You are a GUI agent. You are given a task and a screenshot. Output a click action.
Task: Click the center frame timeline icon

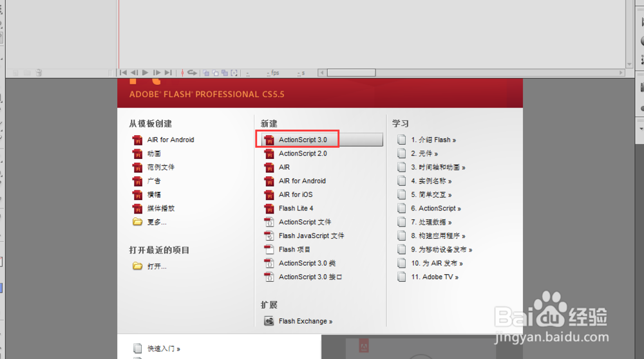182,73
